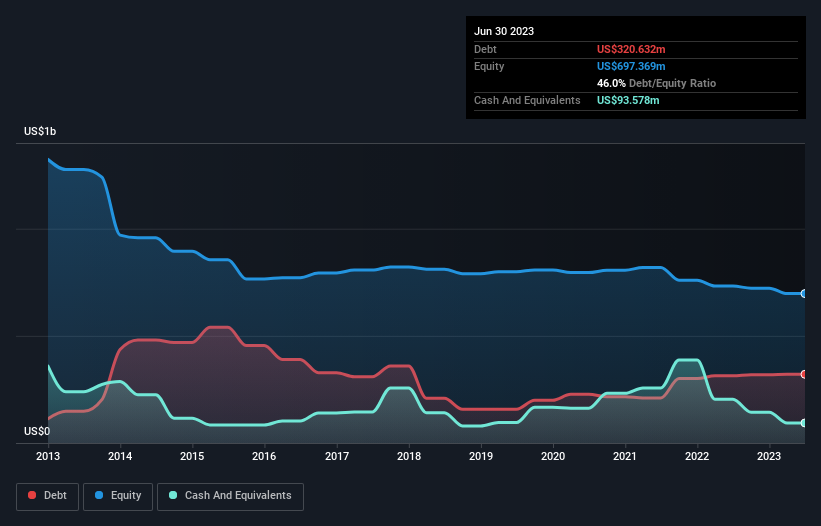The height and width of the screenshot is (526, 821).
Task: Click the US$0 y-axis label
Action: click(x=37, y=431)
